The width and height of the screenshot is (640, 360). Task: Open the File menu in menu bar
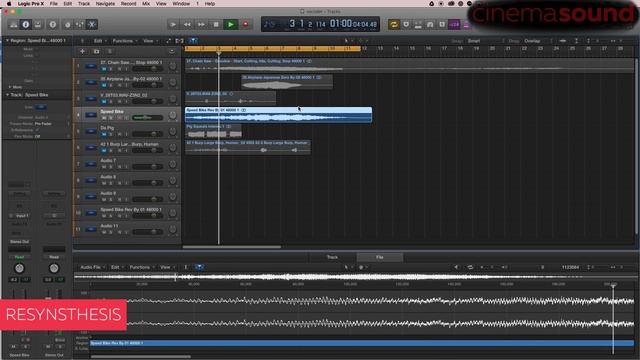pyautogui.click(x=53, y=4)
